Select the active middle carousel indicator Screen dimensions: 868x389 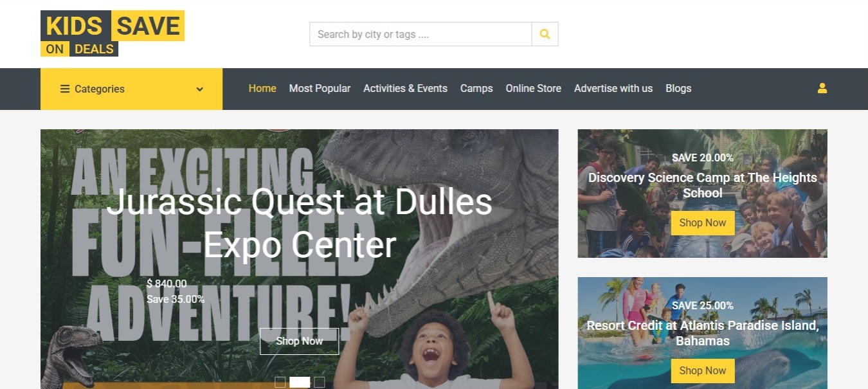click(300, 382)
